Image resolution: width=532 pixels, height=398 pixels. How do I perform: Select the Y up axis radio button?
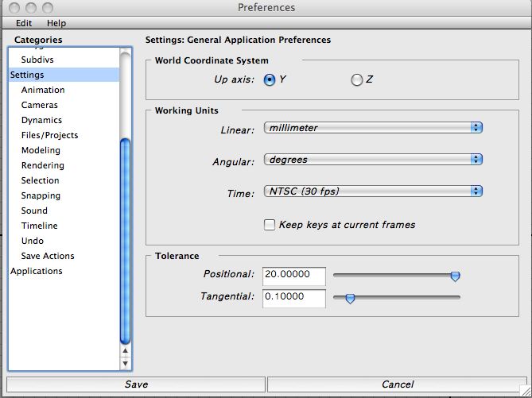270,80
